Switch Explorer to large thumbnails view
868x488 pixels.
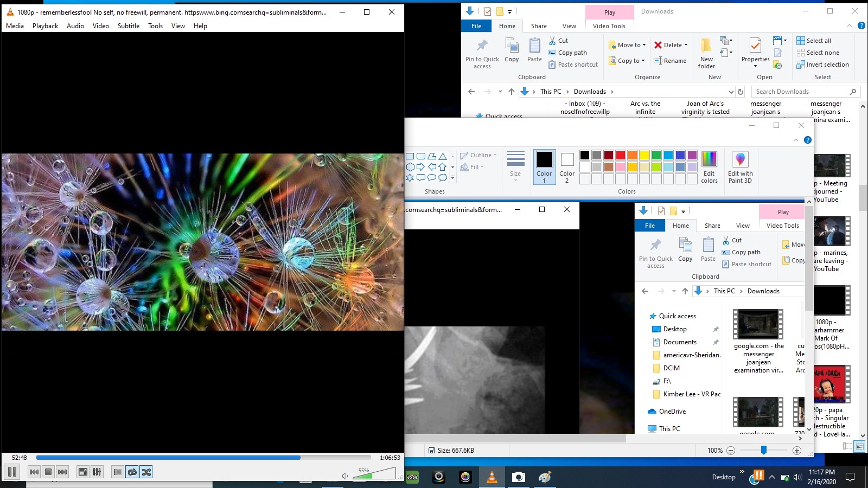point(859,446)
